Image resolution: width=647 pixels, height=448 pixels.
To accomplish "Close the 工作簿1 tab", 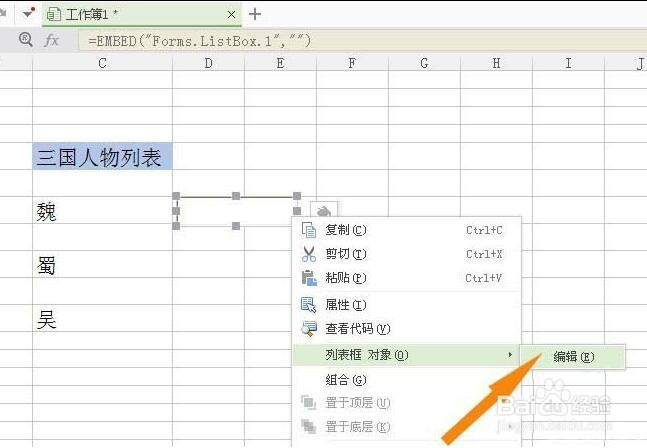I will (231, 15).
